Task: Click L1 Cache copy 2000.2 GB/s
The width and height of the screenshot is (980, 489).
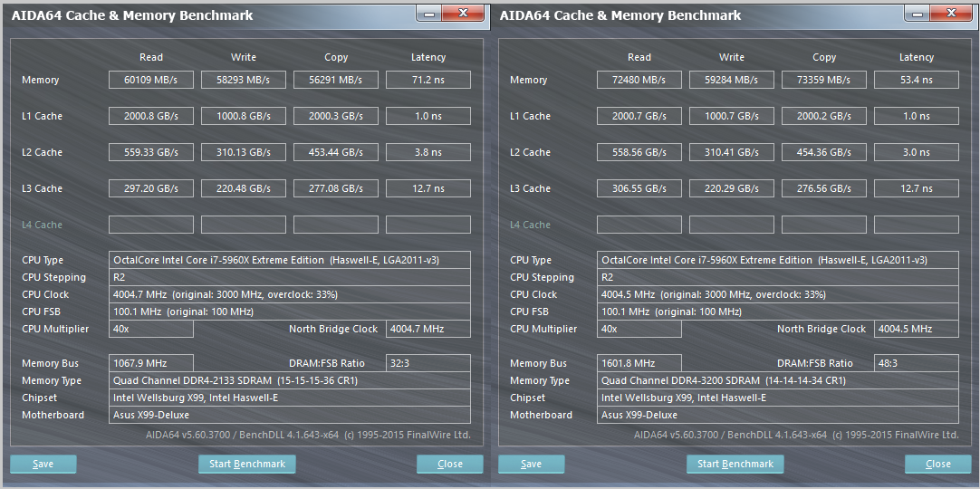Action: coord(824,116)
